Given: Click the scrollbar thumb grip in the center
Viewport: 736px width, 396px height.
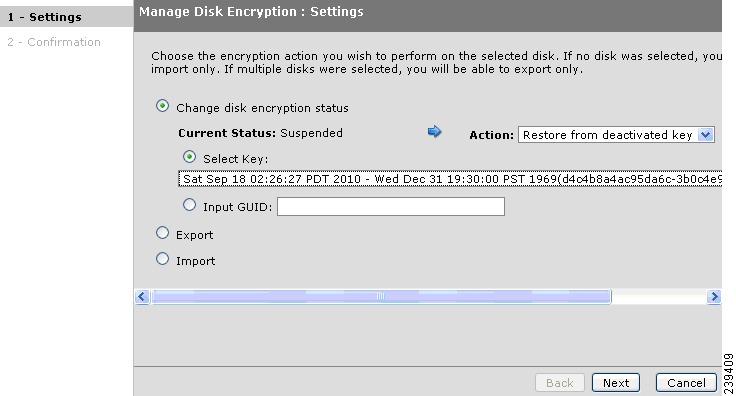Looking at the screenshot, I should point(381,297).
